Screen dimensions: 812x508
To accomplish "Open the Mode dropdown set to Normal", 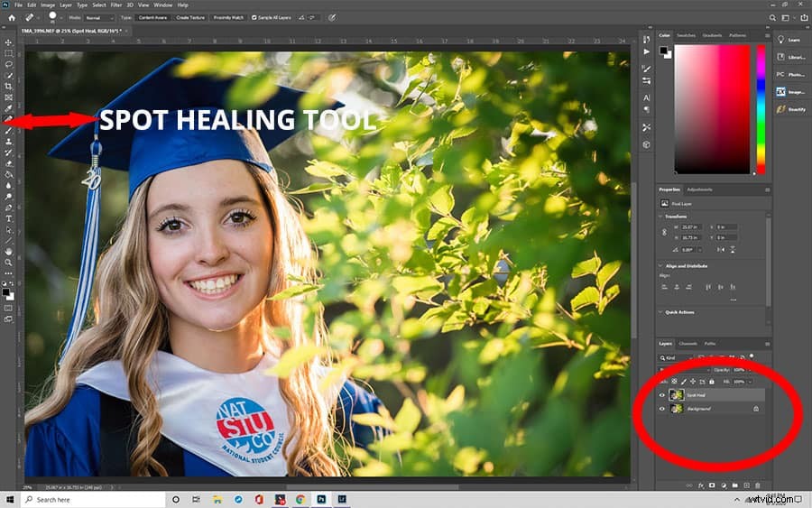I will (x=99, y=18).
